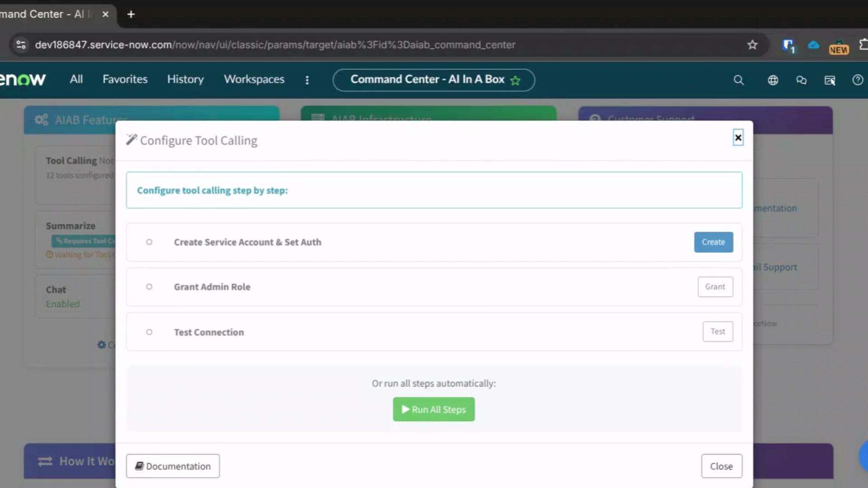
Task: Click the Chat Enabled card in background page
Action: tap(76, 296)
